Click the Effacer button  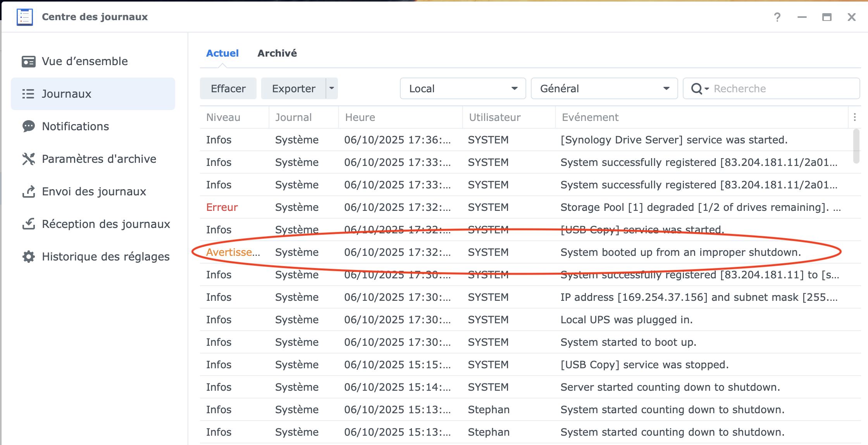[x=228, y=88]
